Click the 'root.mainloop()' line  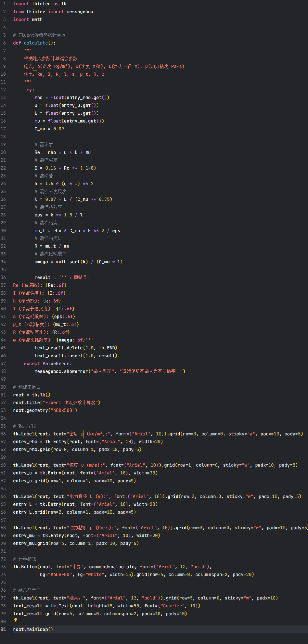[x=33, y=629]
